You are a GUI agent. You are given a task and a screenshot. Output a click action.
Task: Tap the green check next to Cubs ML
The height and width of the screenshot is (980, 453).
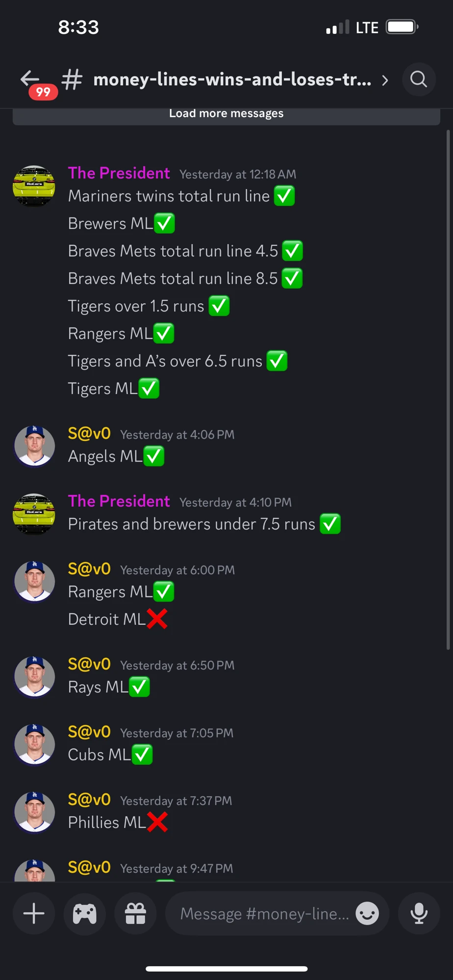point(142,755)
